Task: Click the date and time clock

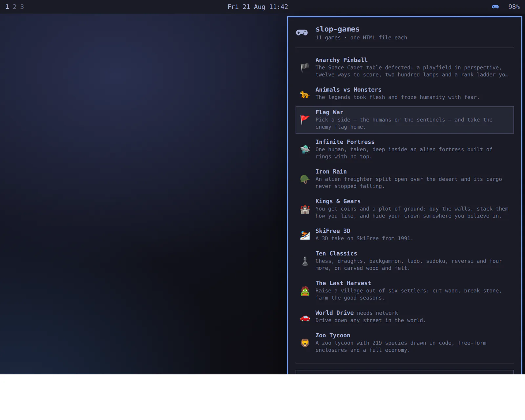Action: (x=258, y=7)
